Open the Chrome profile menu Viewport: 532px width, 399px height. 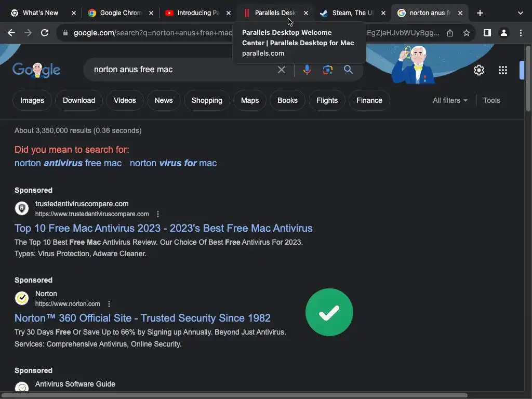(504, 33)
